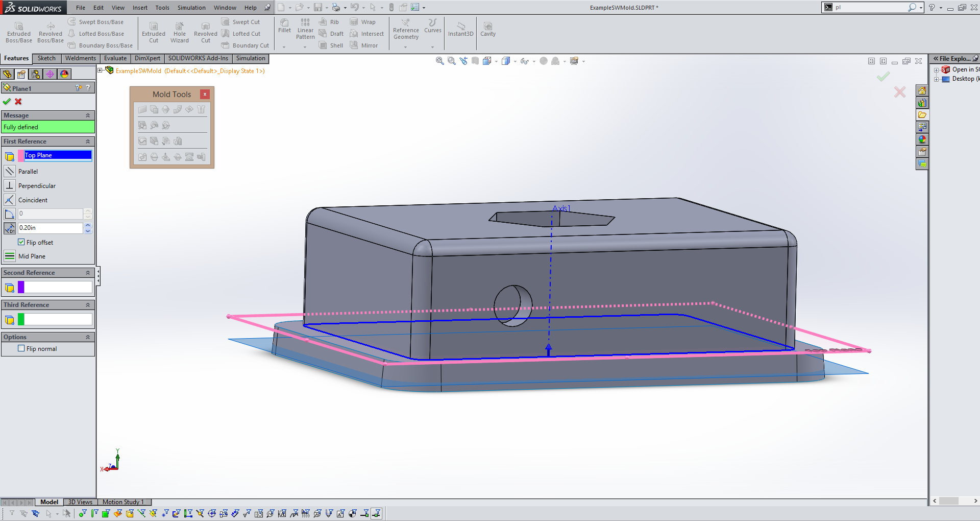Click the Intersect tool

coord(367,34)
